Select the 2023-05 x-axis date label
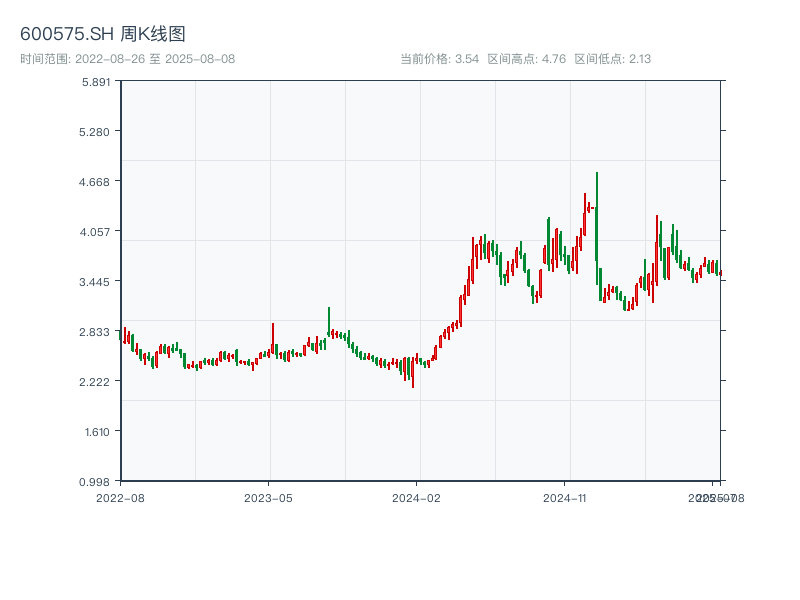 tap(268, 497)
